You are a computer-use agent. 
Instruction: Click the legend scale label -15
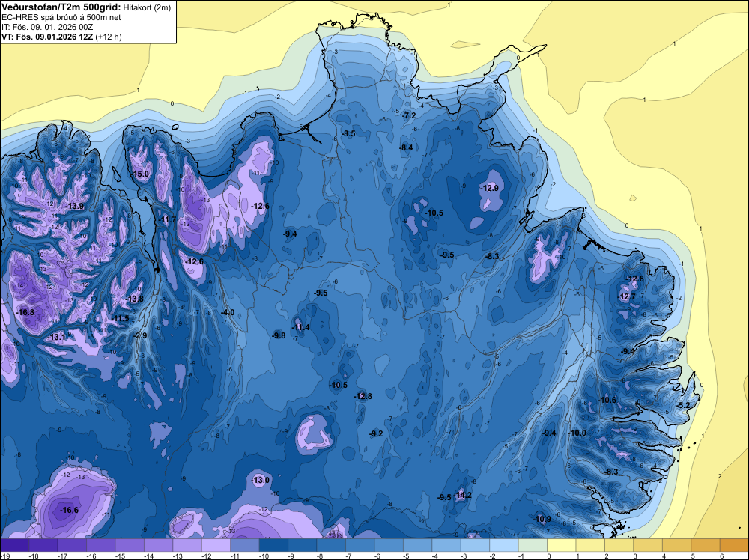tap(120, 556)
